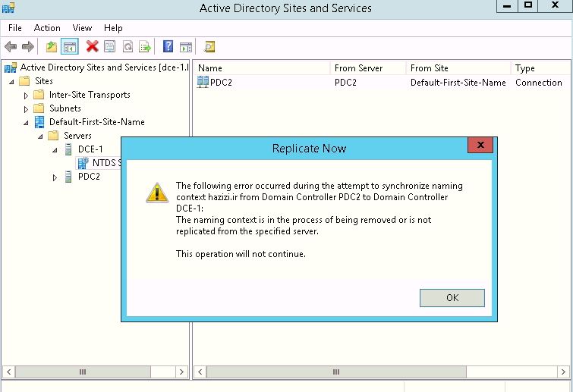Viewport: 573px width, 392px height.
Task: Click the Default-First-Site-Name From Site cell
Action: [x=458, y=83]
